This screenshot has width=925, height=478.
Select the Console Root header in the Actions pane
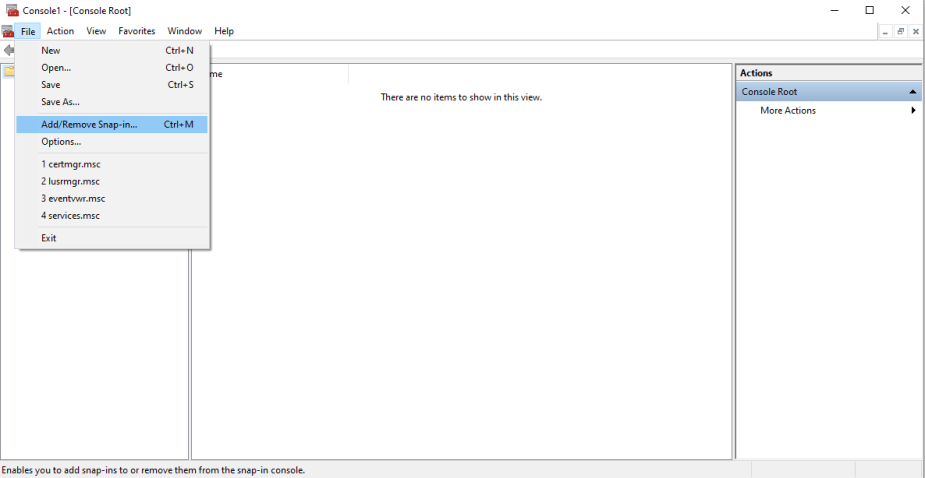[x=829, y=92]
